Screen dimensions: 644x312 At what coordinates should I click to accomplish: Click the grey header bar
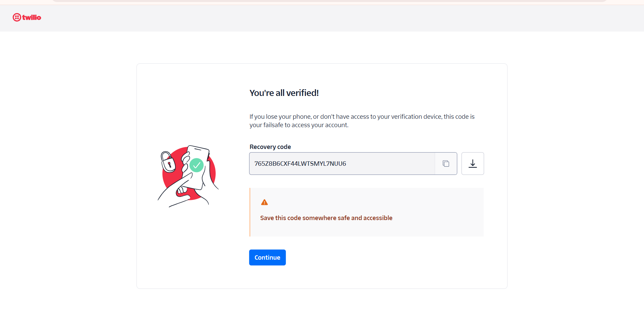[x=322, y=18]
